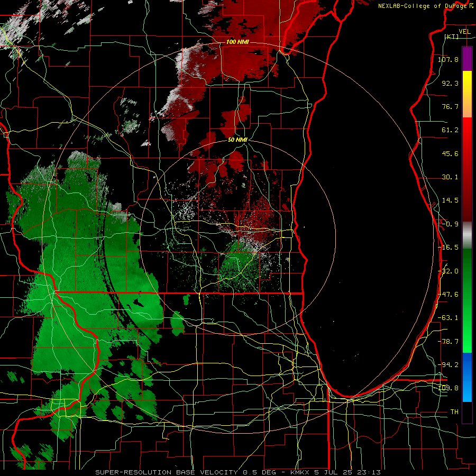The image size is (476, 476).
Task: Click the -109.8 value on velocity scale
Action: pos(448,388)
